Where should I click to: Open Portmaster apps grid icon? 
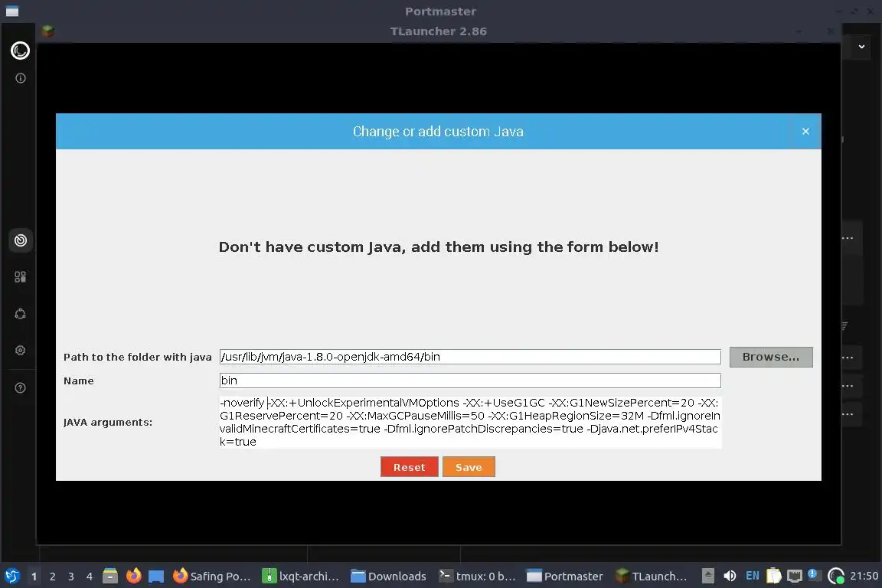click(20, 277)
